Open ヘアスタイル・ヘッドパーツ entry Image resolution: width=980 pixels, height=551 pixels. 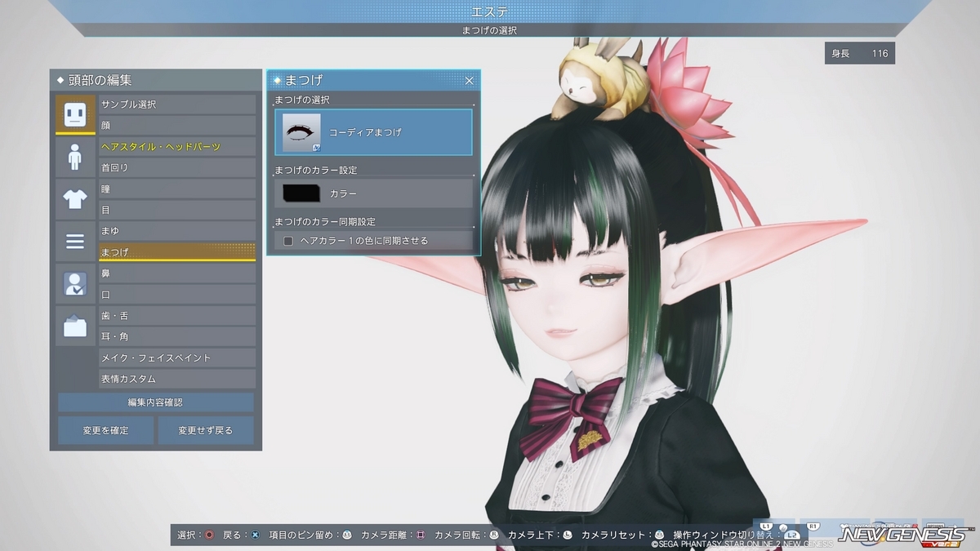[177, 147]
